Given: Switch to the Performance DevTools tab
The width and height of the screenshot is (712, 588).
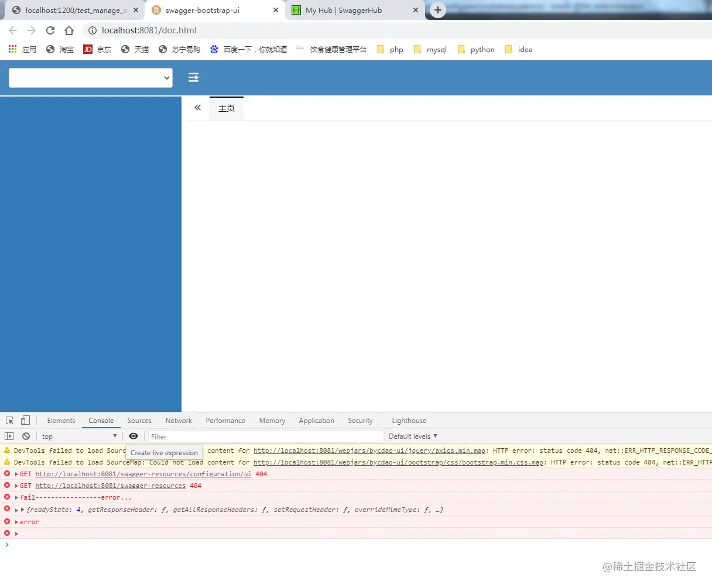Looking at the screenshot, I should pyautogui.click(x=225, y=421).
